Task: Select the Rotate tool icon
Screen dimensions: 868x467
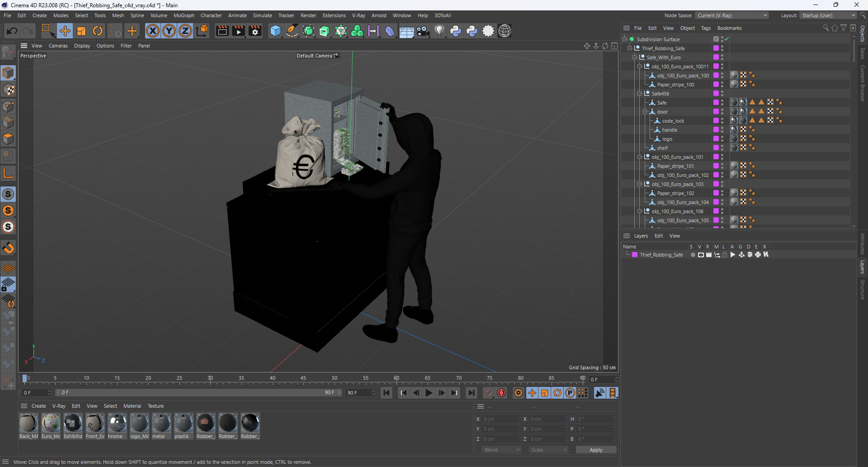Action: point(98,31)
